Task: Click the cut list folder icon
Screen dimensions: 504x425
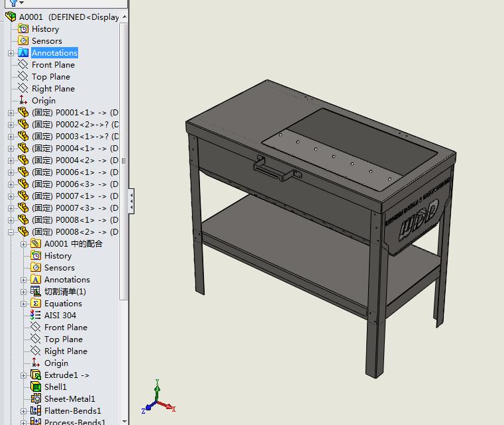Action: (36, 291)
